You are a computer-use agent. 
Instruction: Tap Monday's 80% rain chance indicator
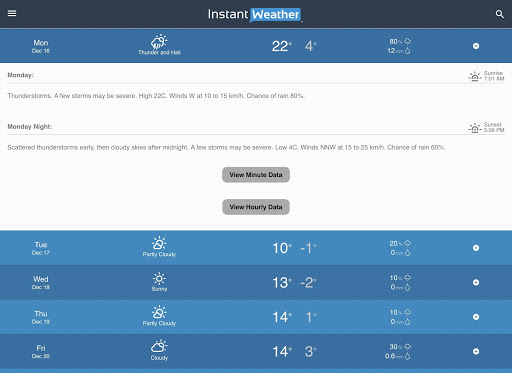[400, 42]
